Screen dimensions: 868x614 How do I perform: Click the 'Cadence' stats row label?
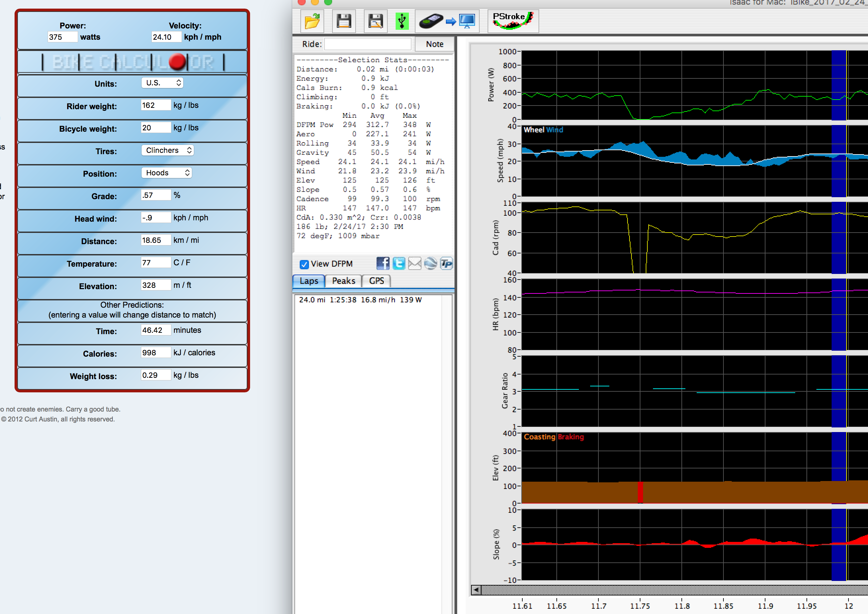(313, 199)
